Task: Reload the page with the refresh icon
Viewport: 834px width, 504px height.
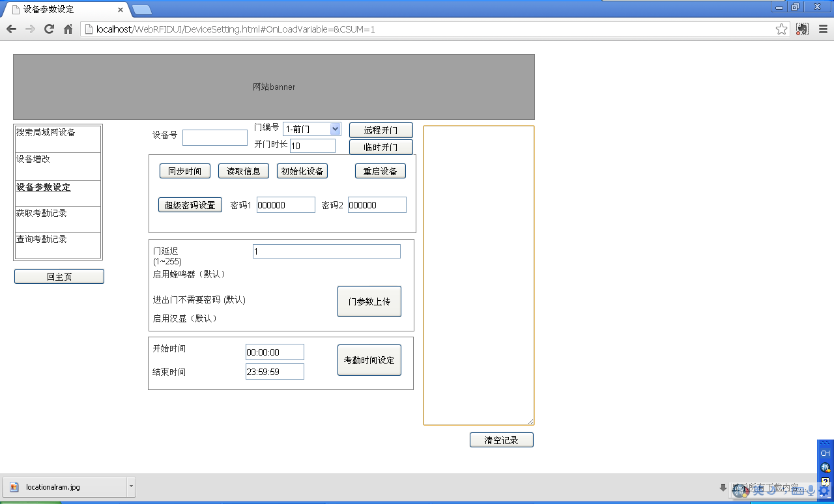Action: coord(50,29)
